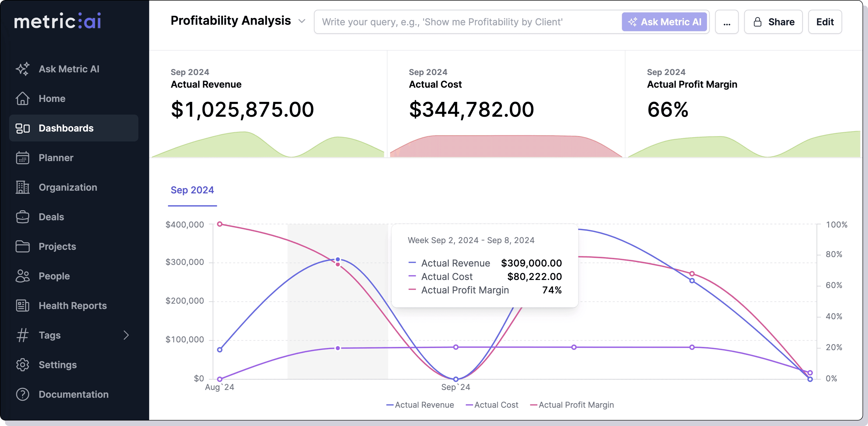Image resolution: width=868 pixels, height=426 pixels.
Task: Click the Ask Metric AI sparkle icon in sidebar
Action: (23, 69)
